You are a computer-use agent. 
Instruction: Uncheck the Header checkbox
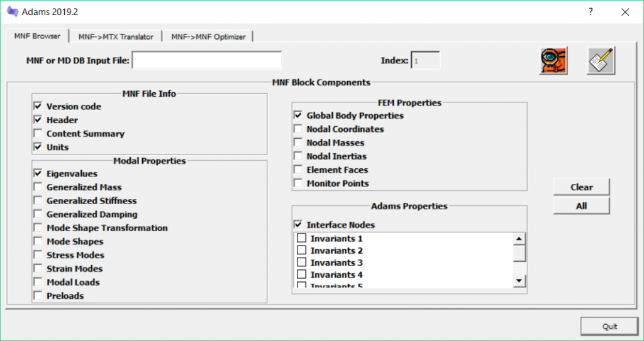38,120
